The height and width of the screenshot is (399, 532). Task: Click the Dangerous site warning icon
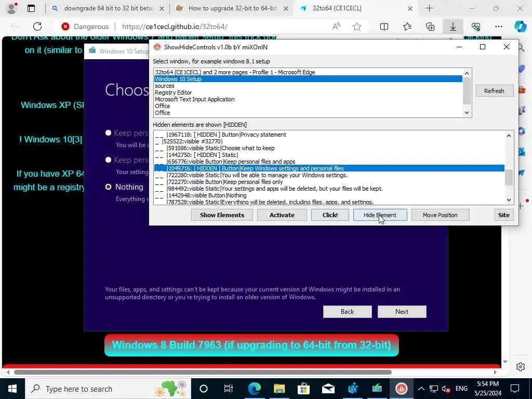[65, 26]
